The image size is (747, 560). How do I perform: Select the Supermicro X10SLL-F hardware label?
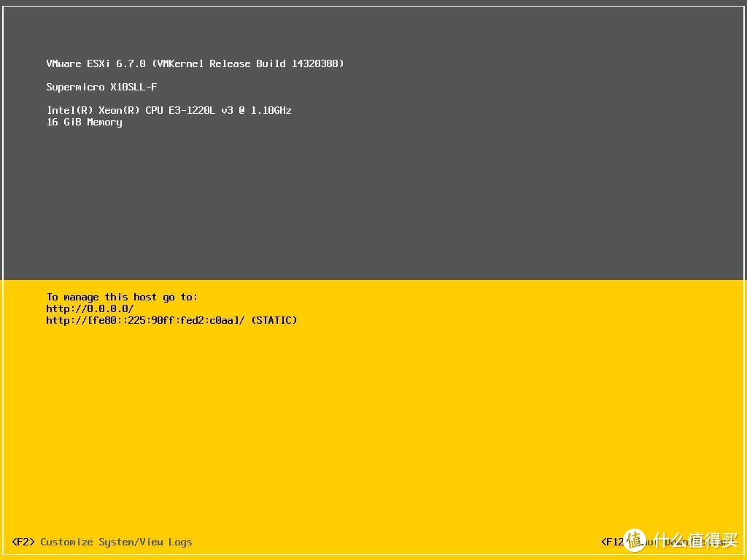coord(101,87)
